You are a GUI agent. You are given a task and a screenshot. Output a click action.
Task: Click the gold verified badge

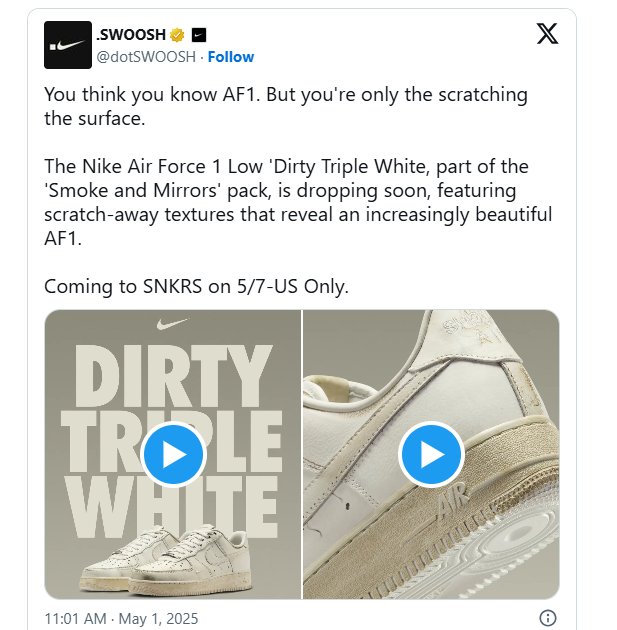pos(175,35)
